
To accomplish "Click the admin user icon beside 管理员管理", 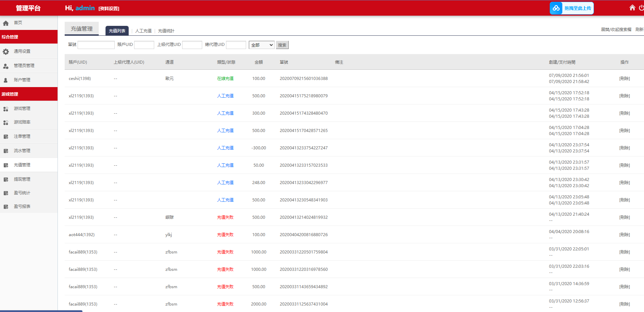I will (x=6, y=66).
